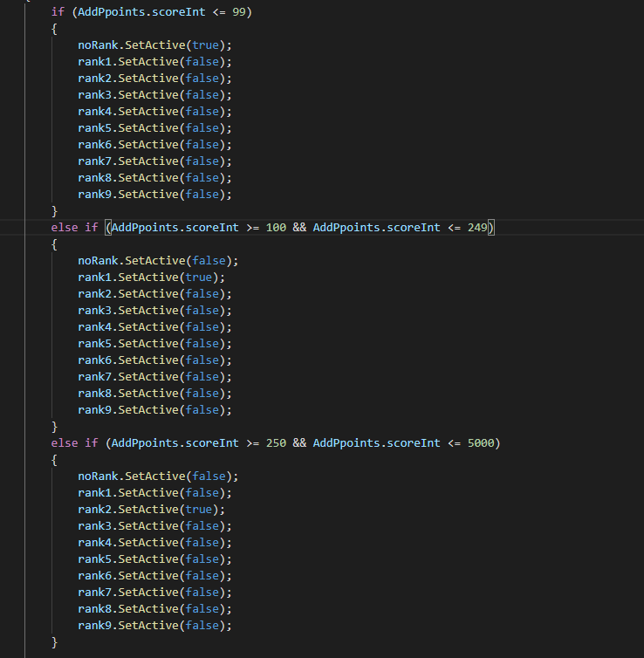Viewport: 644px width, 658px height.
Task: Click the number 249 in the else-if condition
Action: click(x=478, y=227)
